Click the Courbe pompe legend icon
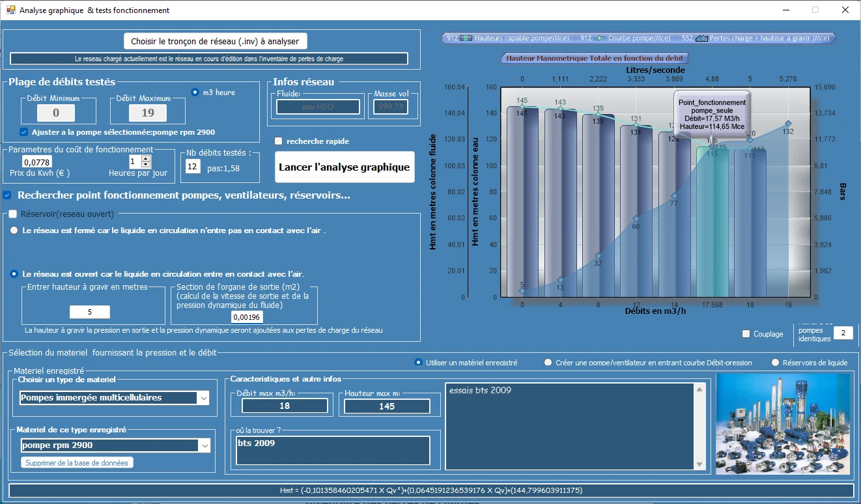The height and width of the screenshot is (504, 861). click(600, 38)
